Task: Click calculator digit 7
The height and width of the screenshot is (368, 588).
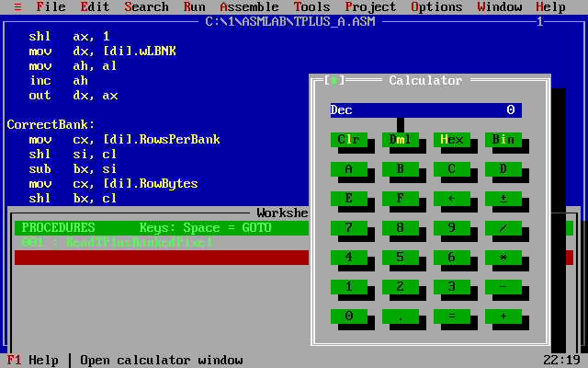Action: pos(349,227)
